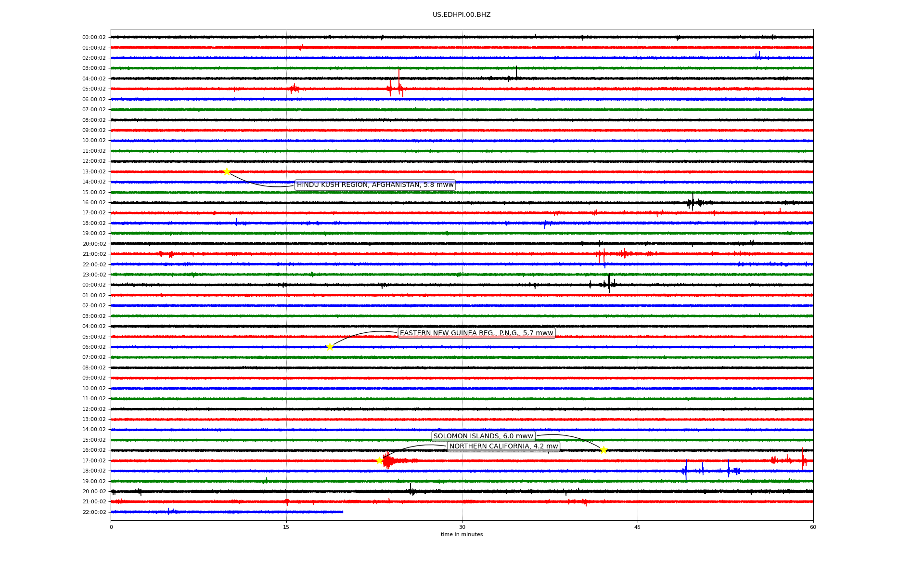
Task: Click the Northern California star marker
Action: point(379,460)
